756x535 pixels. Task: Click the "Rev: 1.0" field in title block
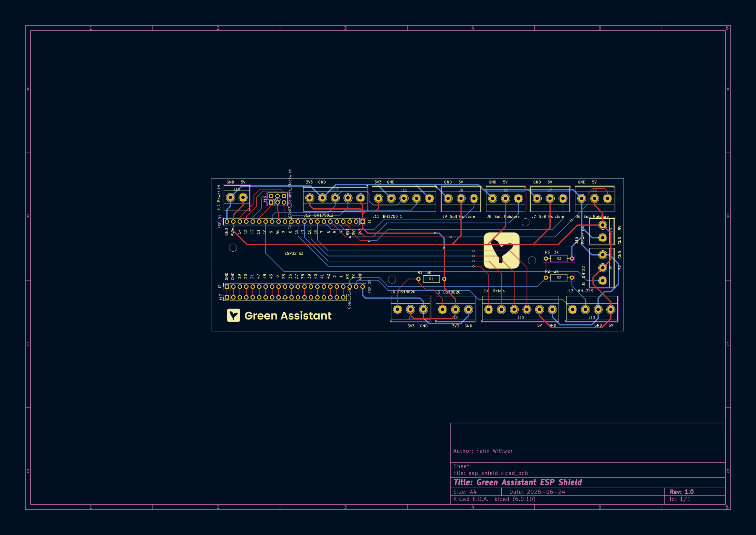click(x=682, y=492)
